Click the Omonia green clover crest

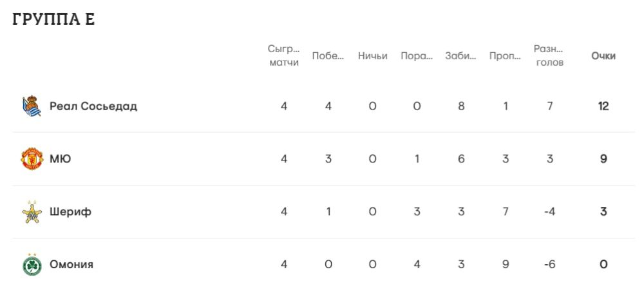pos(32,264)
